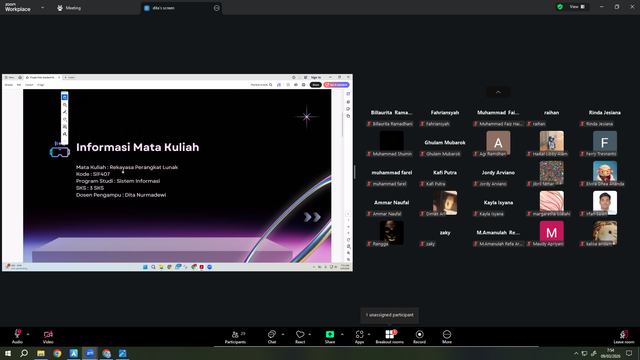
Task: Click Dosen Pengampu line on slide
Action: [121, 195]
